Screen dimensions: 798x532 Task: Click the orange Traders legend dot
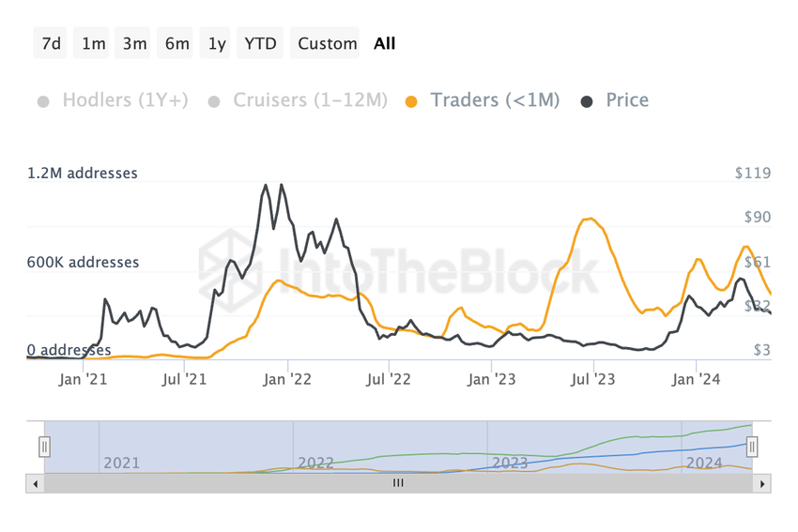(411, 101)
